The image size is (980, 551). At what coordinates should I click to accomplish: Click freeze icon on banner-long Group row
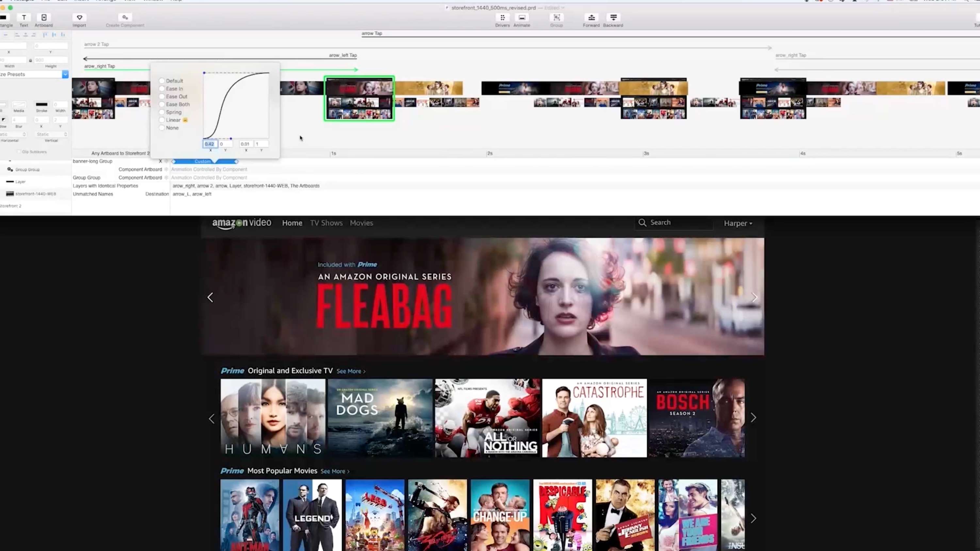coord(166,161)
